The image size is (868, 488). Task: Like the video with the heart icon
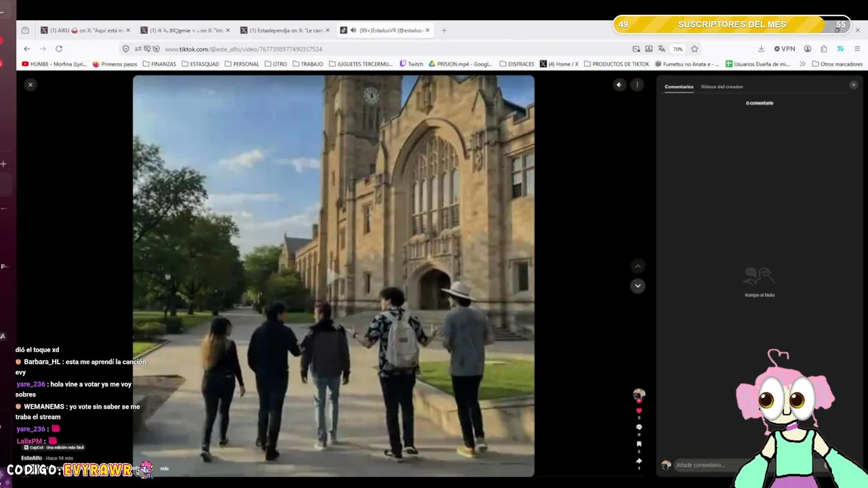pos(639,411)
